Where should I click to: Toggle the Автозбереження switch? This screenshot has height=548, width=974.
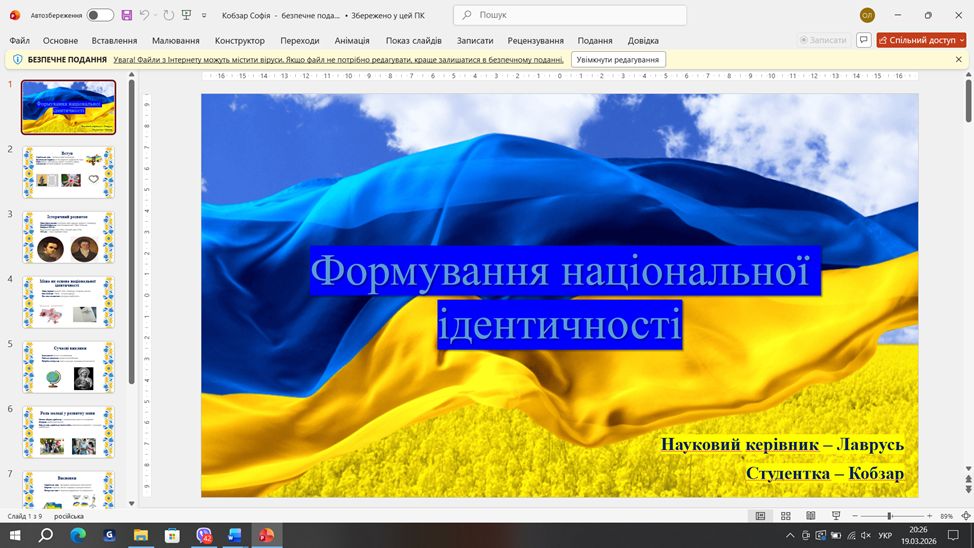(100, 15)
